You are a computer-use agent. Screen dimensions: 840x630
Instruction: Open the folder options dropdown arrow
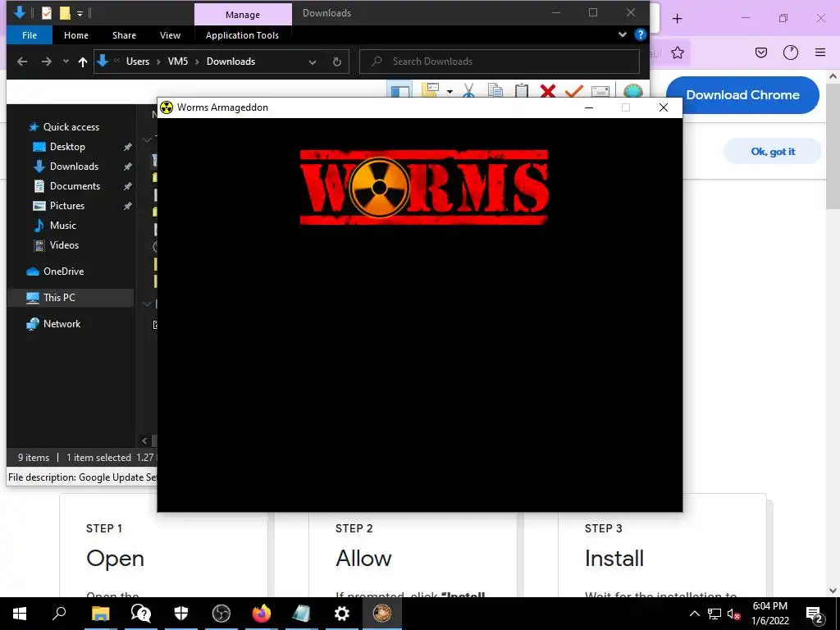coord(450,92)
